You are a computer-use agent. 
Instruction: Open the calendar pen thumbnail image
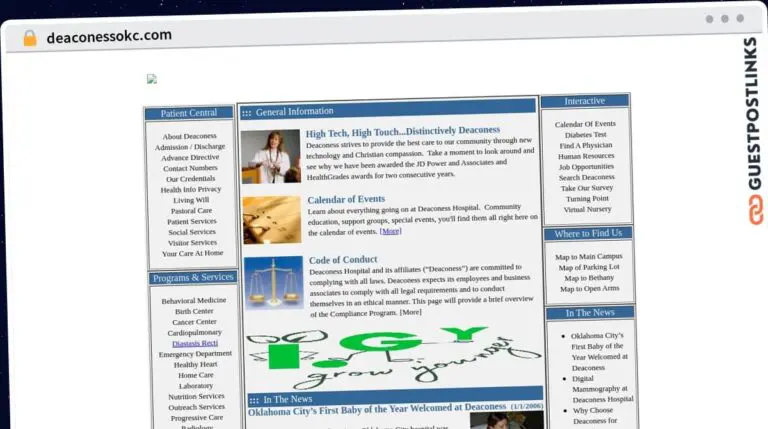(272, 219)
